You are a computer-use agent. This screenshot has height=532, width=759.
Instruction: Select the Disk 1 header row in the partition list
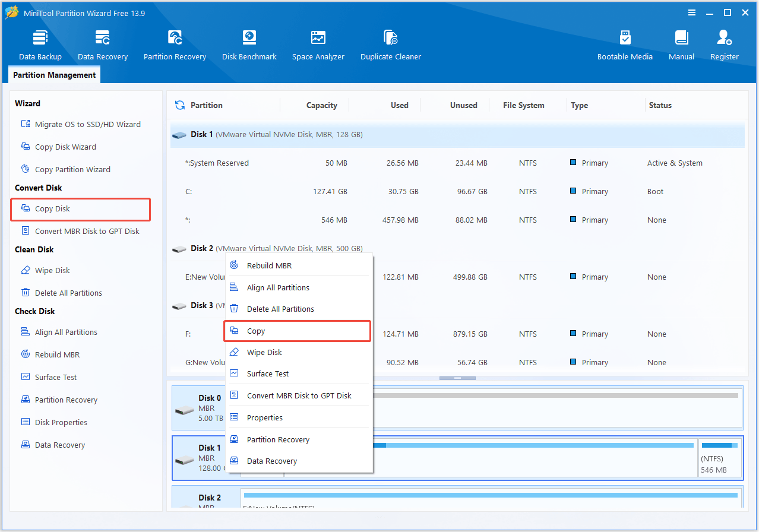457,135
